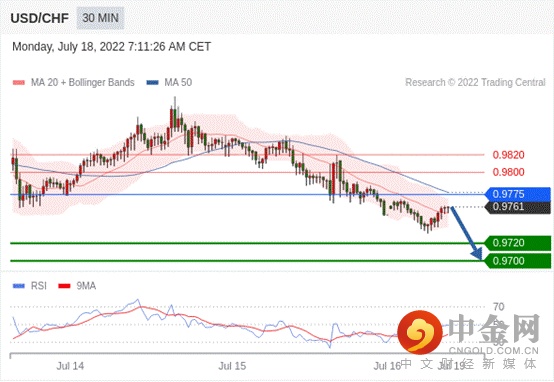This screenshot has width=554, height=382.
Task: Click the blue MA 50 legend swatch
Action: [152, 82]
